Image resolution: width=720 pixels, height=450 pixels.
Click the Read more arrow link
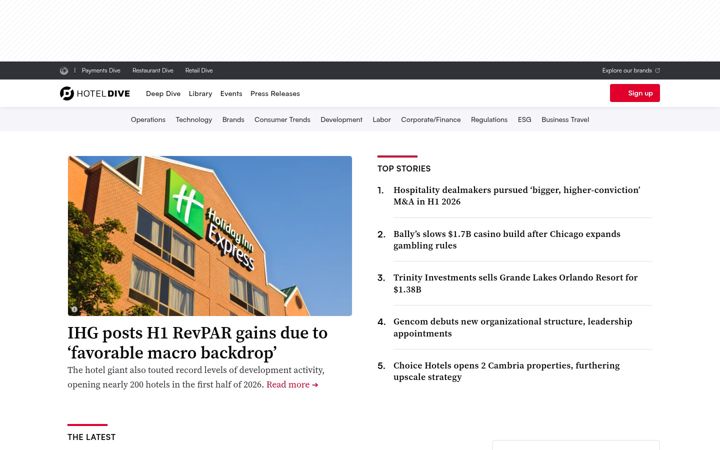tap(292, 385)
